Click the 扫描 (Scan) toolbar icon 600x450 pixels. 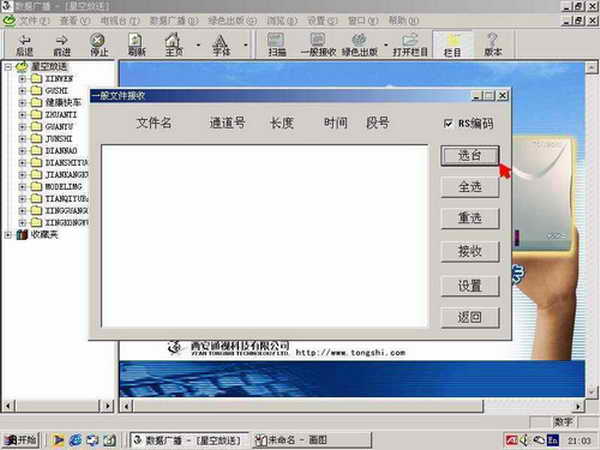pos(277,43)
